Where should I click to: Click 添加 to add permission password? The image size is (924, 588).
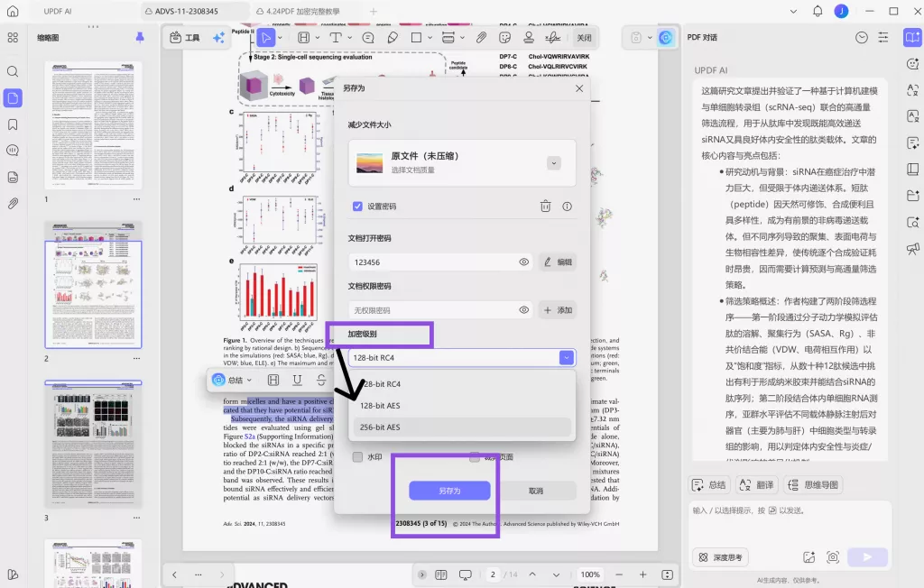[x=558, y=310]
